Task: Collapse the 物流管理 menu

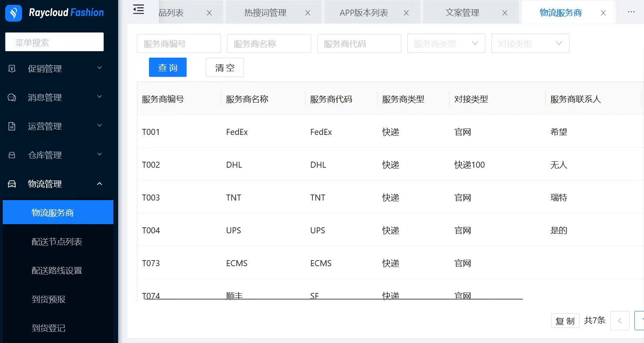Action: click(100, 184)
